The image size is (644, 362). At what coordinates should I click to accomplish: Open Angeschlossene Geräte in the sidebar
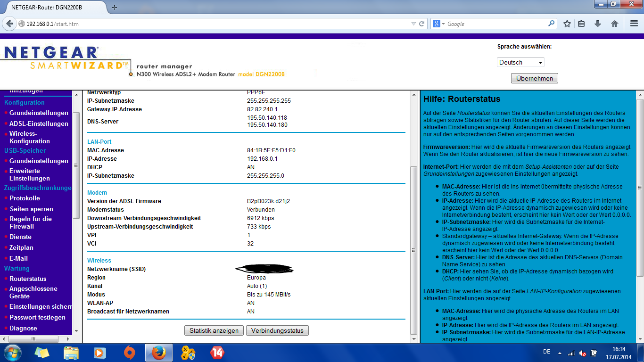click(x=33, y=292)
